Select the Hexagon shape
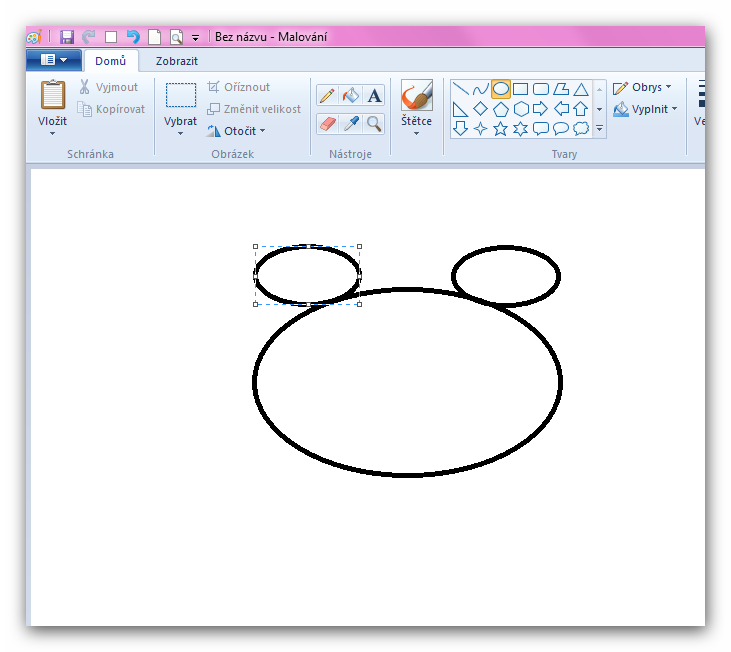The width and height of the screenshot is (731, 652). (x=521, y=110)
